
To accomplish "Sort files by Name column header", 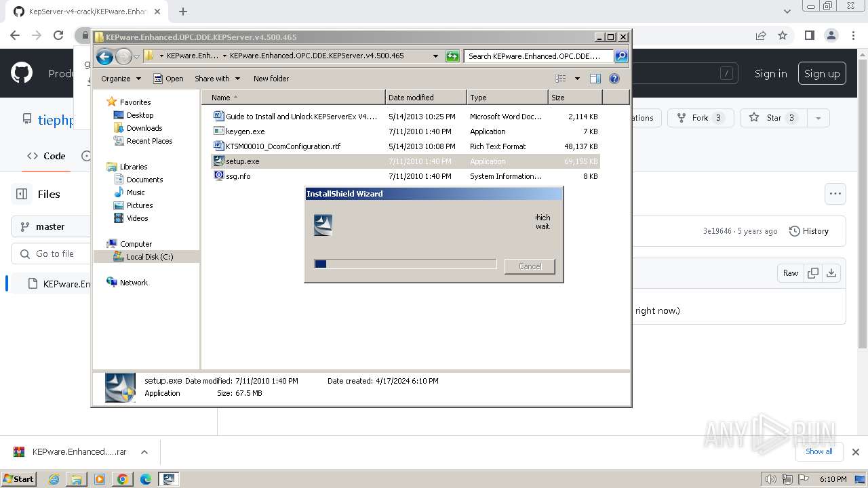I will tap(294, 98).
